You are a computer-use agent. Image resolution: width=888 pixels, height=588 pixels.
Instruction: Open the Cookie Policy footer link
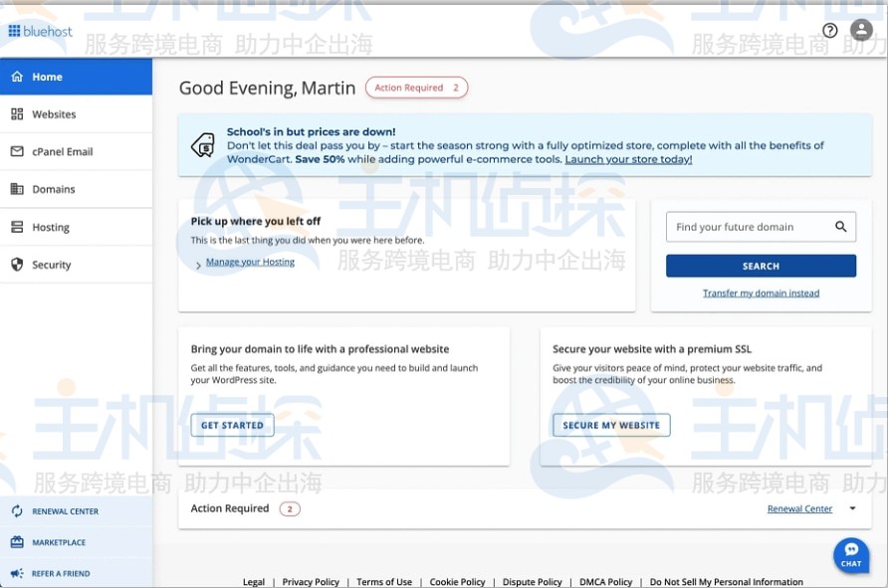pyautogui.click(x=457, y=582)
